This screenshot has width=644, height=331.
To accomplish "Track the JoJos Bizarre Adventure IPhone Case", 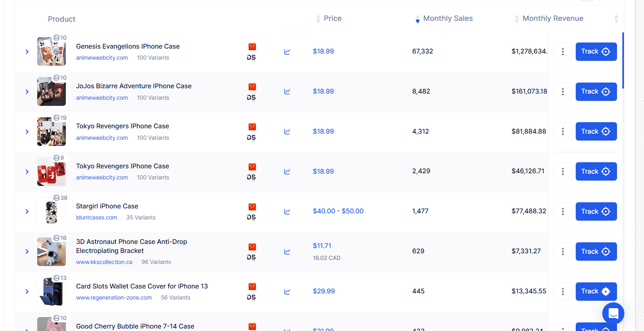I will pyautogui.click(x=596, y=92).
